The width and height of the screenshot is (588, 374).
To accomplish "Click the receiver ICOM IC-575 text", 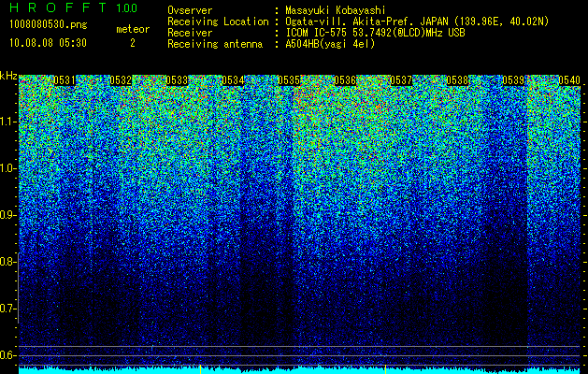I will 375,33.
